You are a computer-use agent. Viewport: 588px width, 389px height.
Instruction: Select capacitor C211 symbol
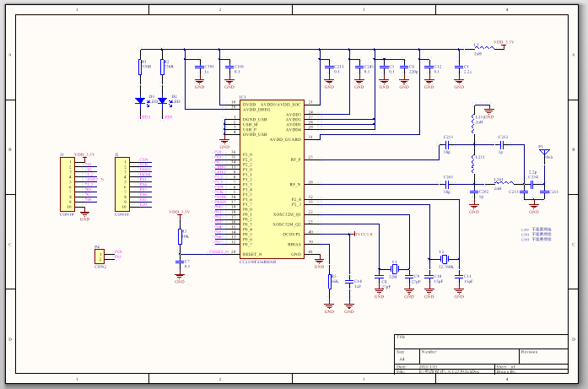(329, 68)
